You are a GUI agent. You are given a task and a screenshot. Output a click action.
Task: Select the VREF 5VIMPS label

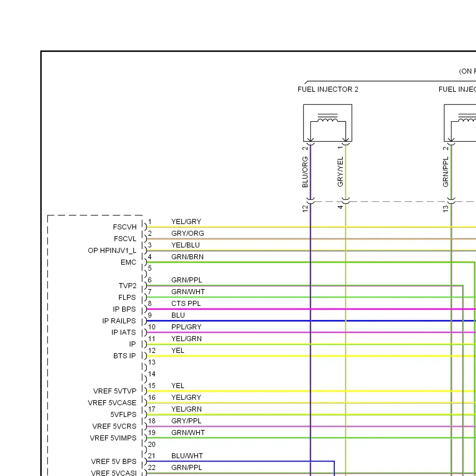pos(113,438)
